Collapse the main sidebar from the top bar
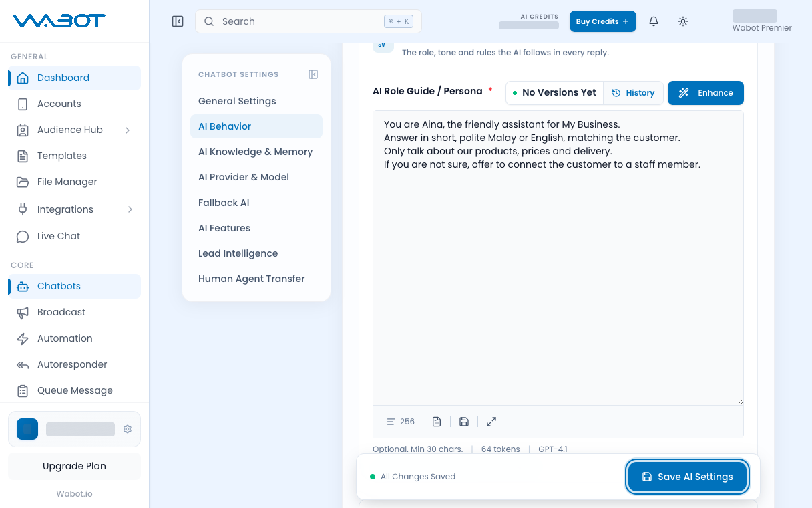This screenshot has width=812, height=508. pyautogui.click(x=178, y=21)
